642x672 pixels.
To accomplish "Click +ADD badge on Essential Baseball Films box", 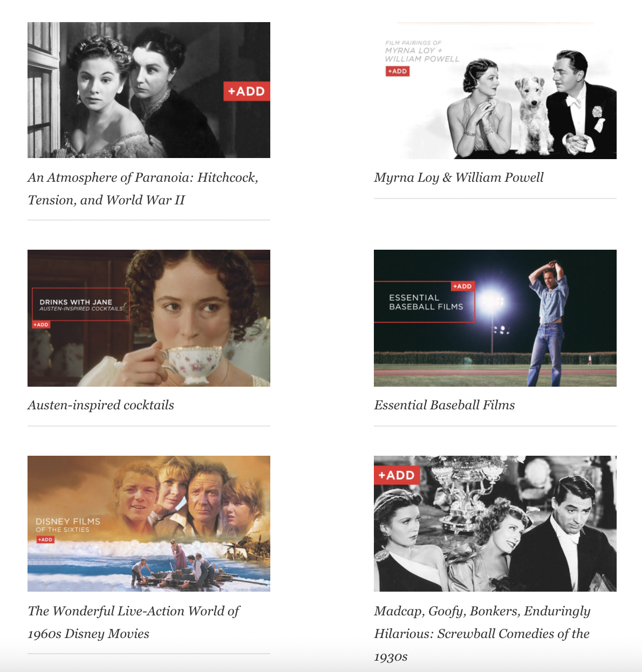I will click(x=463, y=286).
